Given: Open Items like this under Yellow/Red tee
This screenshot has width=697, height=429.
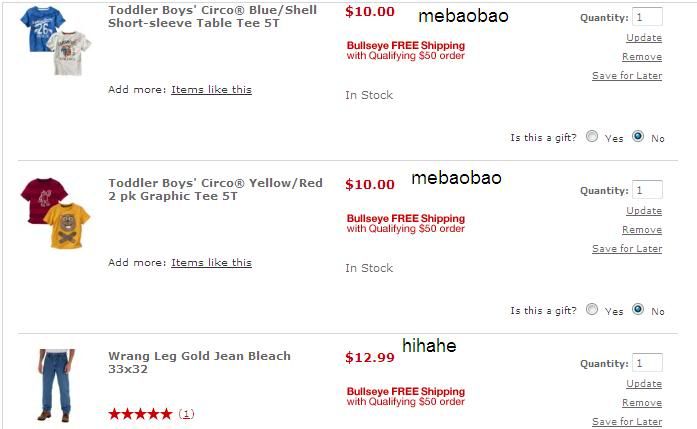Looking at the screenshot, I should pos(211,263).
